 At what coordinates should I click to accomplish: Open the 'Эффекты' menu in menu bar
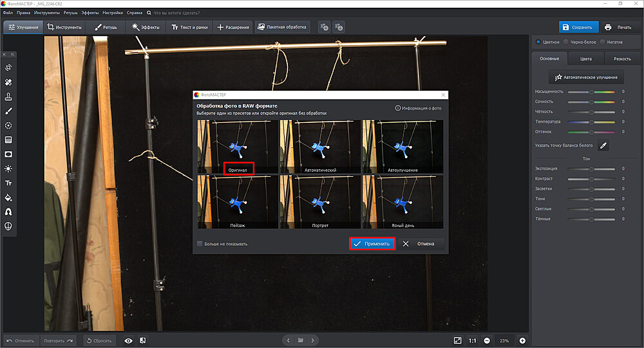point(90,12)
